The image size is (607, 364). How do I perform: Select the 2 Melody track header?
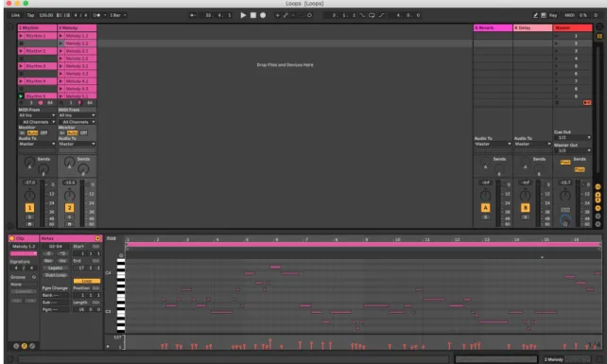pyautogui.click(x=77, y=27)
